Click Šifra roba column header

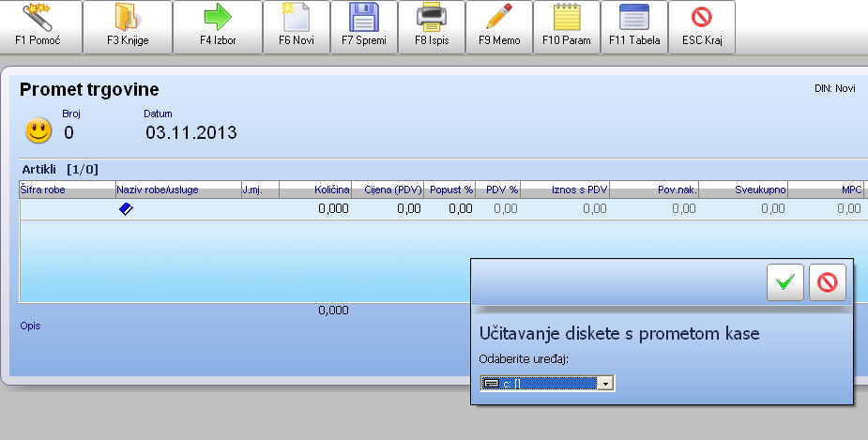(68, 190)
